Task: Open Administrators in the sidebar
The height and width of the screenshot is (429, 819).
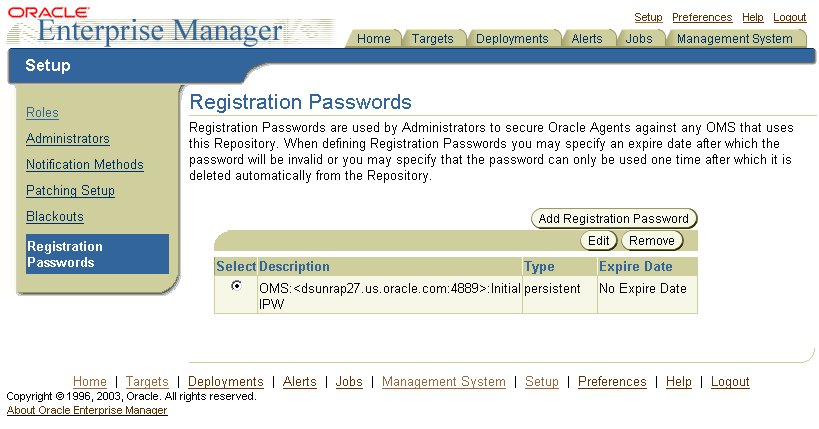Action: pyautogui.click(x=67, y=139)
